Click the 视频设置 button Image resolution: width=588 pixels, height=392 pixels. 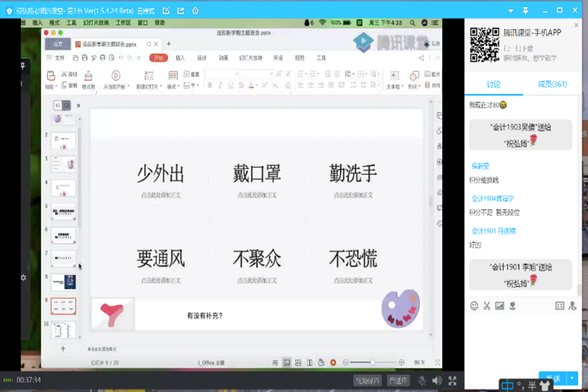coord(367,380)
